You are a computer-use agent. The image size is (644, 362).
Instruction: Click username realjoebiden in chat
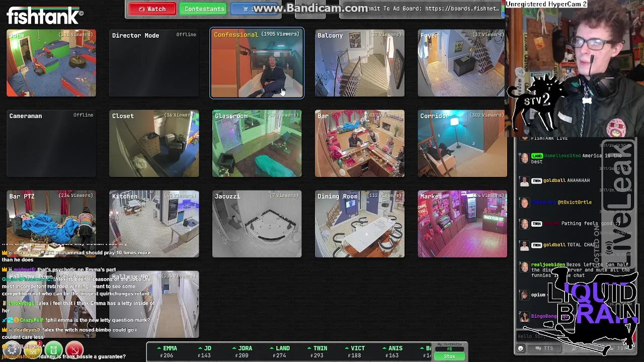(x=548, y=264)
